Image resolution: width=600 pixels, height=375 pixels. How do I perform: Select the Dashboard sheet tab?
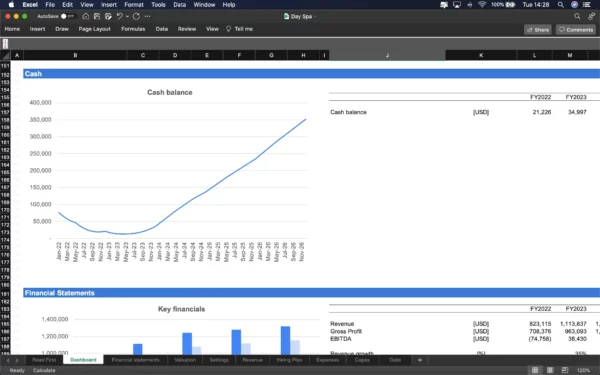[x=83, y=360]
